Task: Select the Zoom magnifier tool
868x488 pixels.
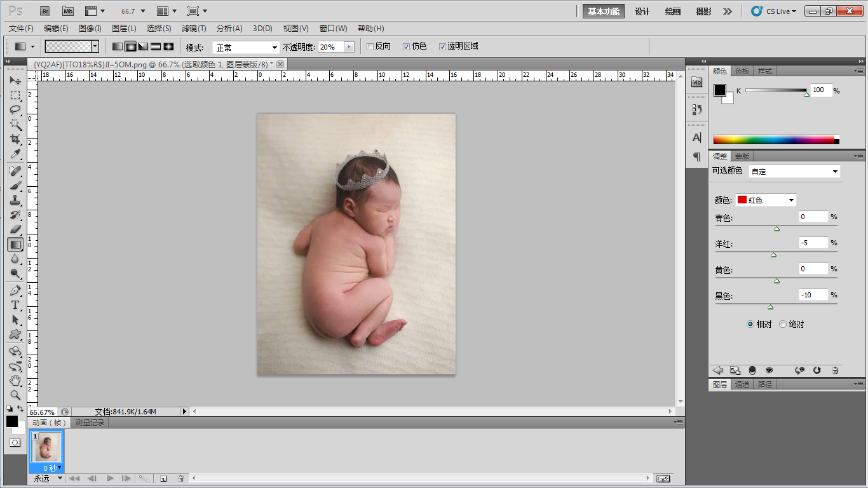Action: click(x=15, y=395)
